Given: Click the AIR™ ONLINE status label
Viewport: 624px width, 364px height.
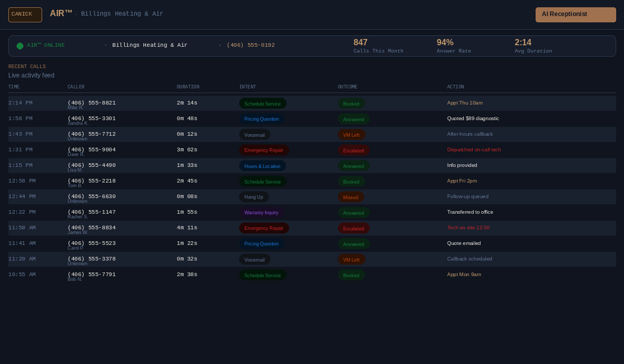Looking at the screenshot, I should (46, 45).
